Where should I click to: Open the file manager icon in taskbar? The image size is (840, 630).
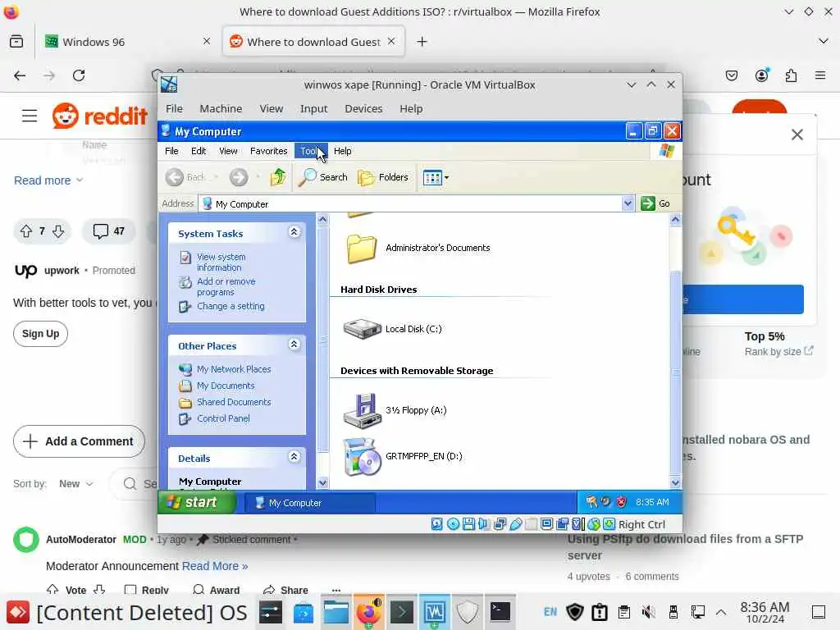tap(336, 611)
